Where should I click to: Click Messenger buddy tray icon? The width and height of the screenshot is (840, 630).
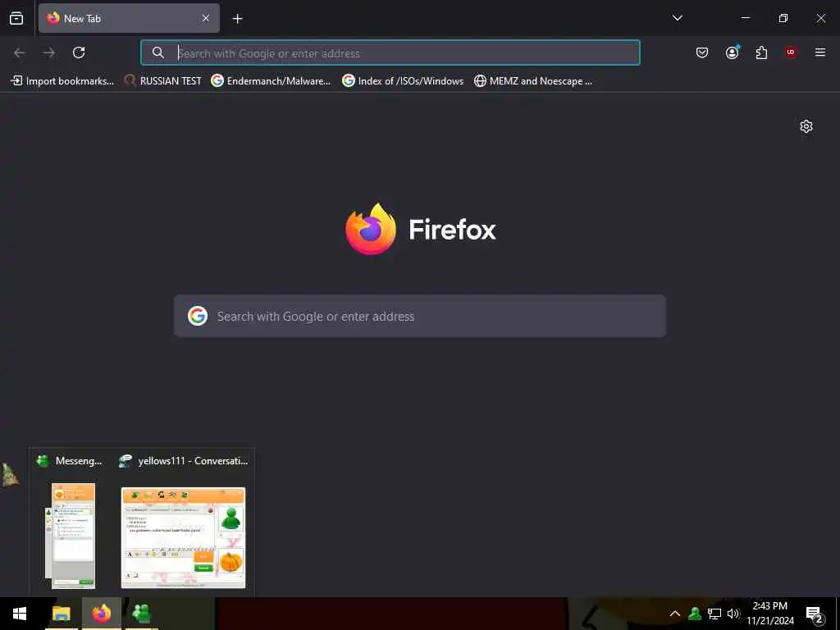coord(695,614)
